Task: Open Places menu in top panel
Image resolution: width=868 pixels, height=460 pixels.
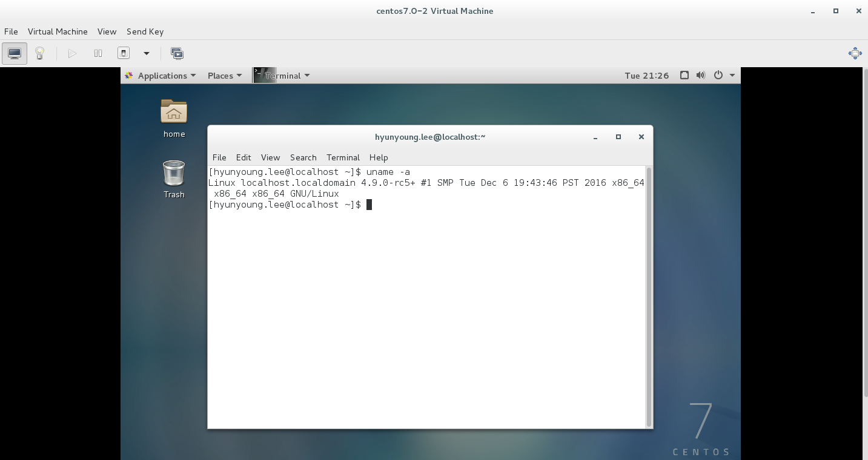Action: (x=225, y=76)
